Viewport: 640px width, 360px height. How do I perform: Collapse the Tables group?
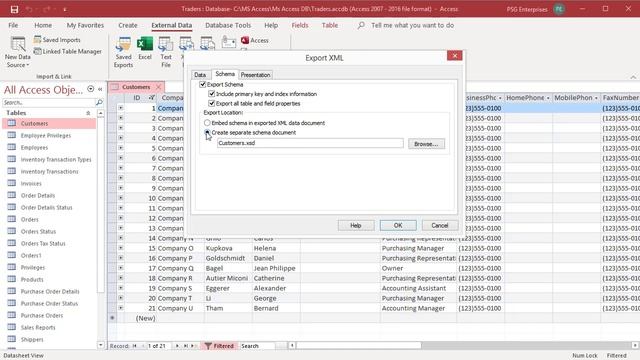tap(88, 113)
